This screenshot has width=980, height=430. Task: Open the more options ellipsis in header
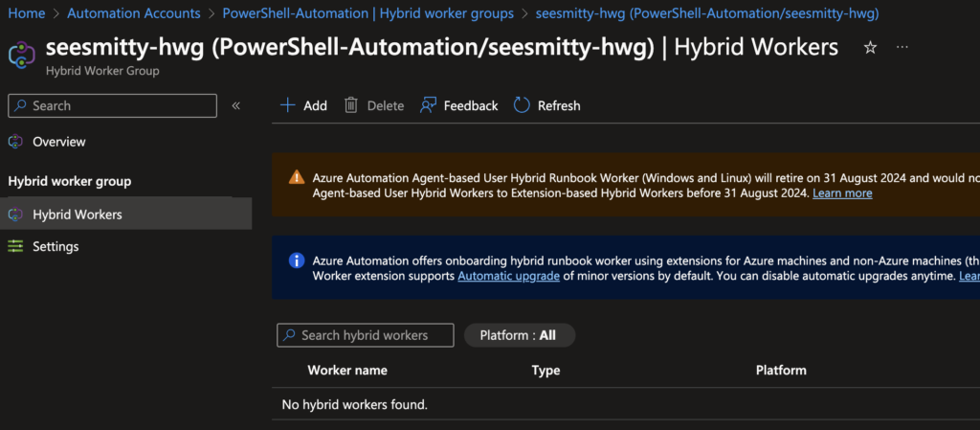click(x=902, y=47)
